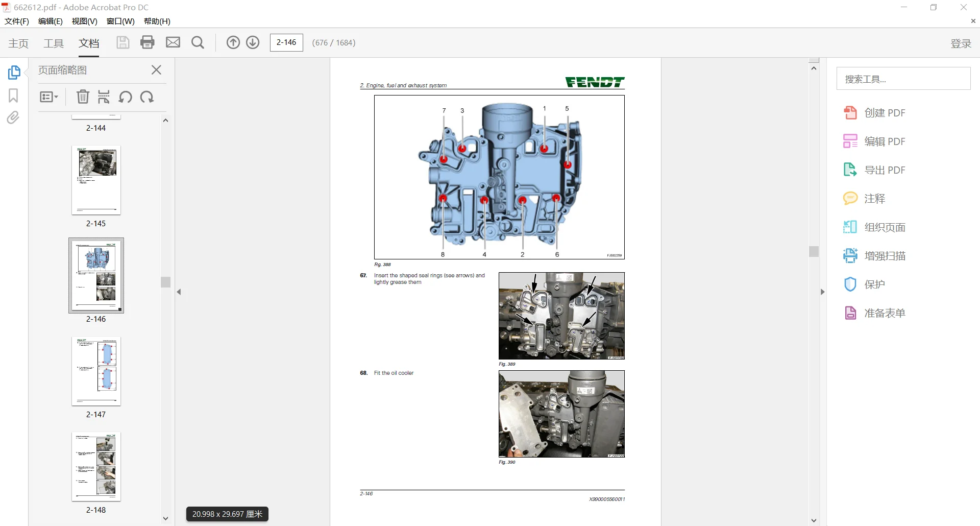Open thumbnail options dropdown menu
This screenshot has height=526, width=980.
(x=48, y=97)
